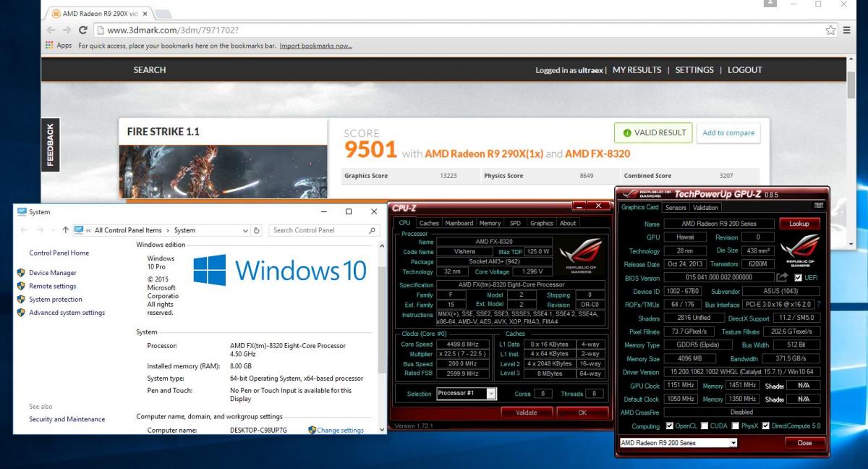Click Change settings next to computer name
Image resolution: width=868 pixels, height=469 pixels.
click(x=340, y=430)
